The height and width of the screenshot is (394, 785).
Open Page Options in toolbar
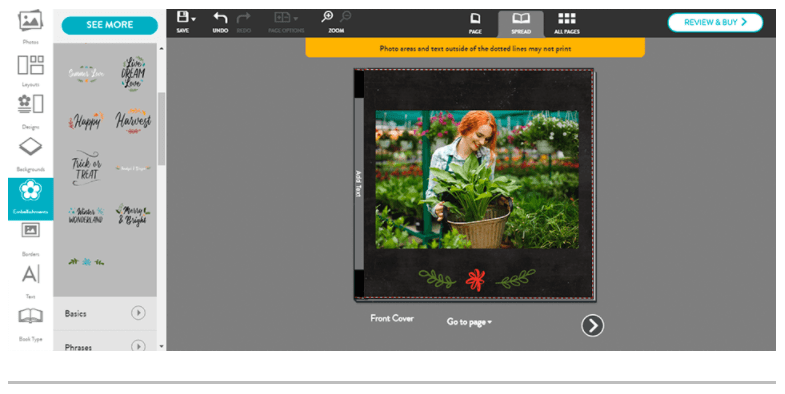pos(286,22)
